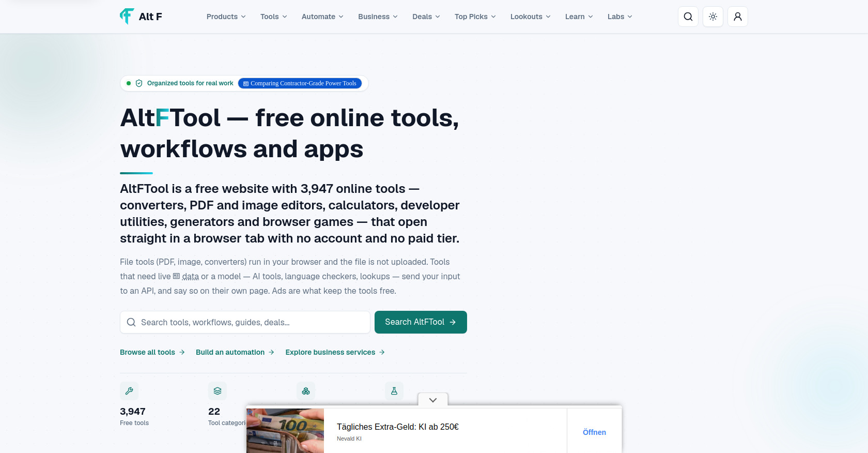
Task: Click the 'Organized tools for real work' label
Action: (x=190, y=83)
